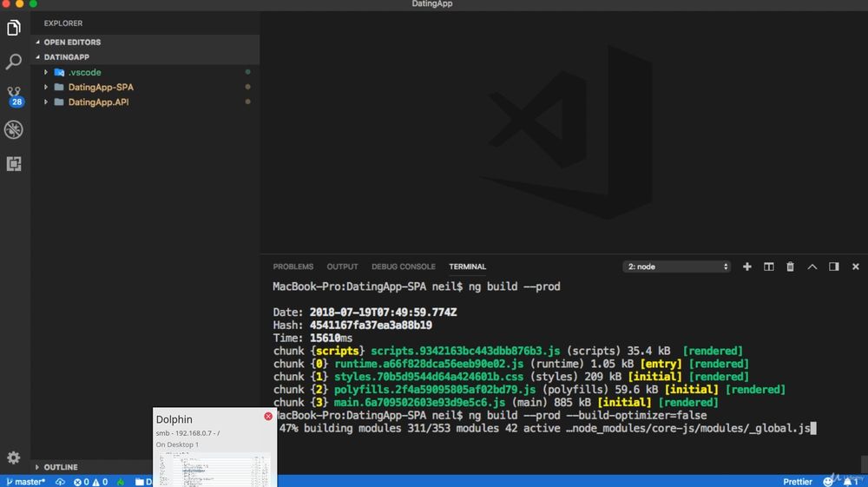This screenshot has height=487, width=868.
Task: Select the DatingApp-SPA folder
Action: 145,88
